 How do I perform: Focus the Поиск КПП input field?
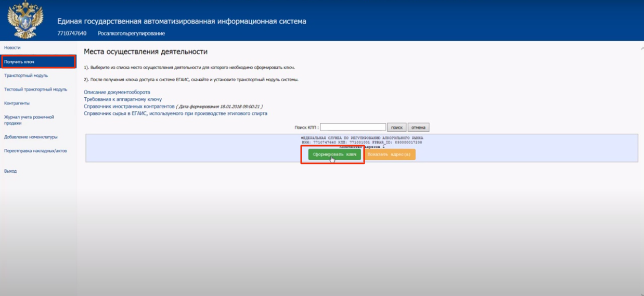(x=353, y=127)
